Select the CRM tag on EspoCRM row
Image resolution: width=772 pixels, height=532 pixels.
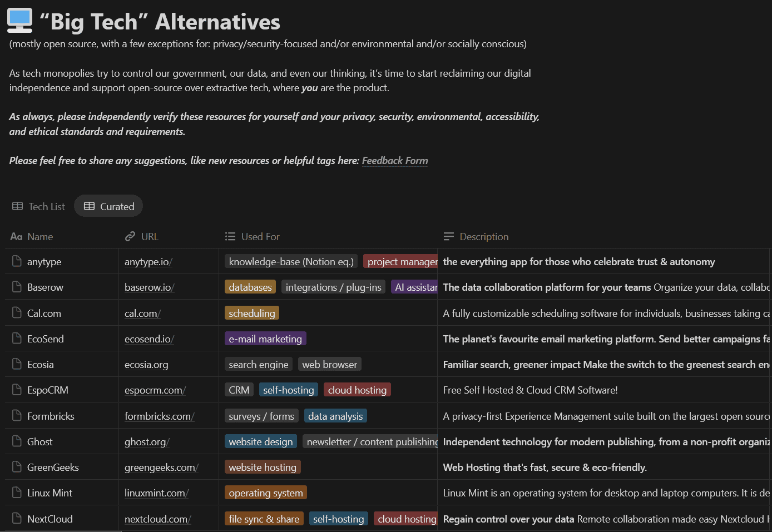(239, 389)
